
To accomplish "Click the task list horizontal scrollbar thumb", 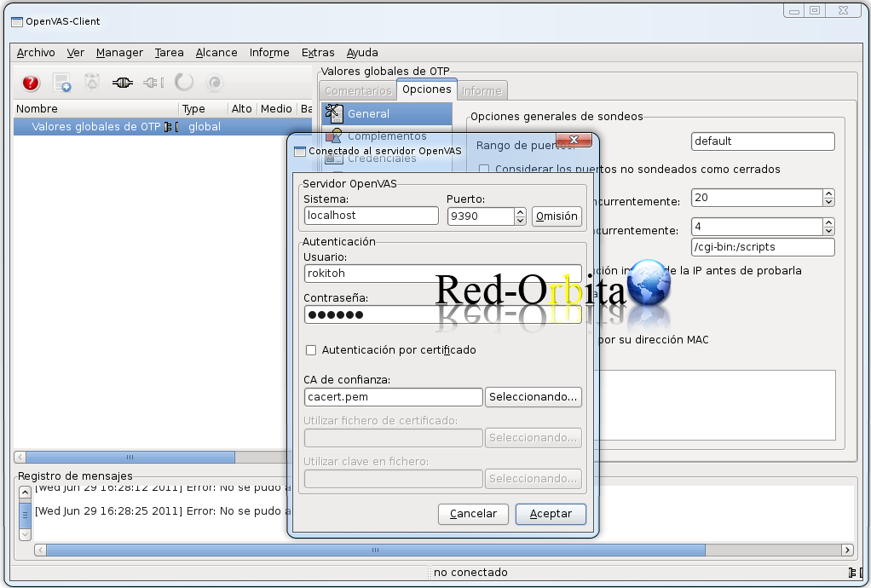I will pos(130,458).
